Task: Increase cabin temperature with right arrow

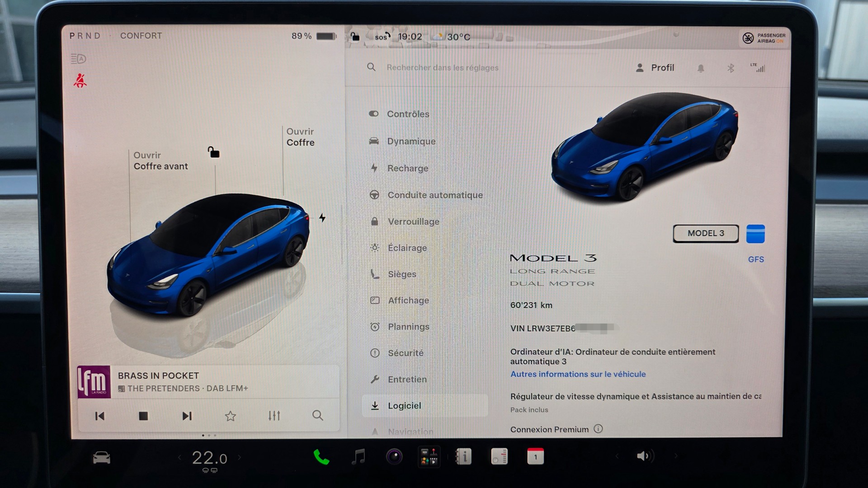Action: click(x=239, y=458)
